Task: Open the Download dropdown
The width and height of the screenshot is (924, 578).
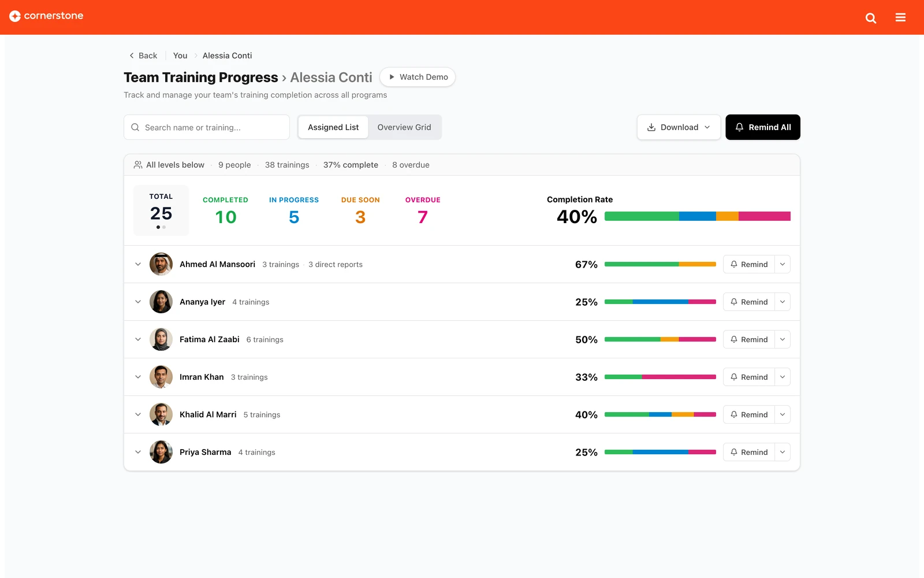Action: [x=679, y=127]
